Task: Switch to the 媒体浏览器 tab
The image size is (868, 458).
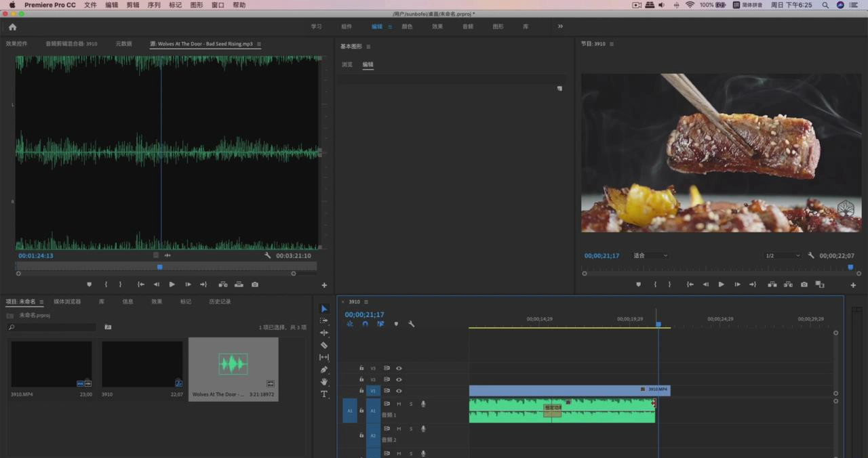Action: coord(67,301)
